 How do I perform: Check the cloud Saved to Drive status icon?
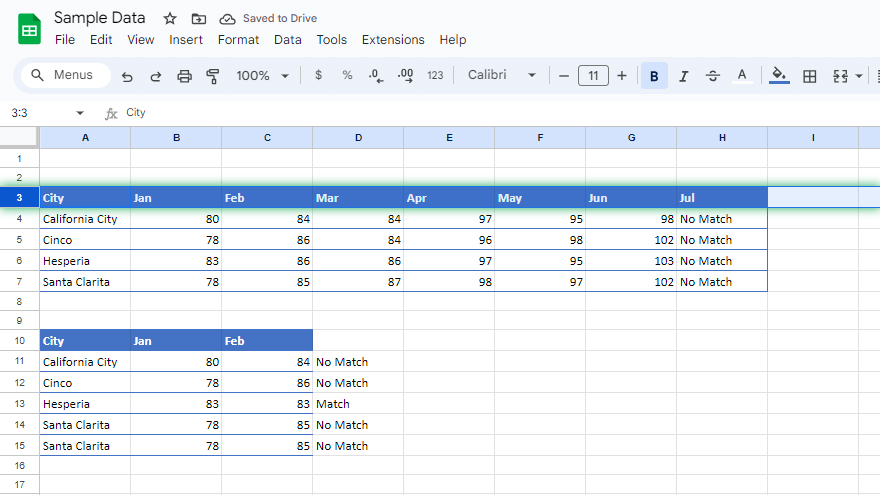(x=227, y=19)
